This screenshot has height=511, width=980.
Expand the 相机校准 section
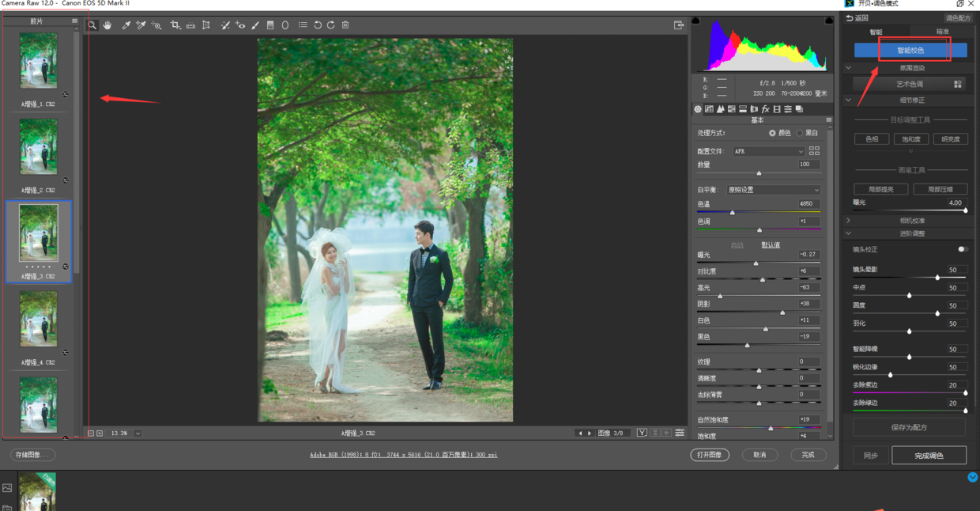point(849,221)
